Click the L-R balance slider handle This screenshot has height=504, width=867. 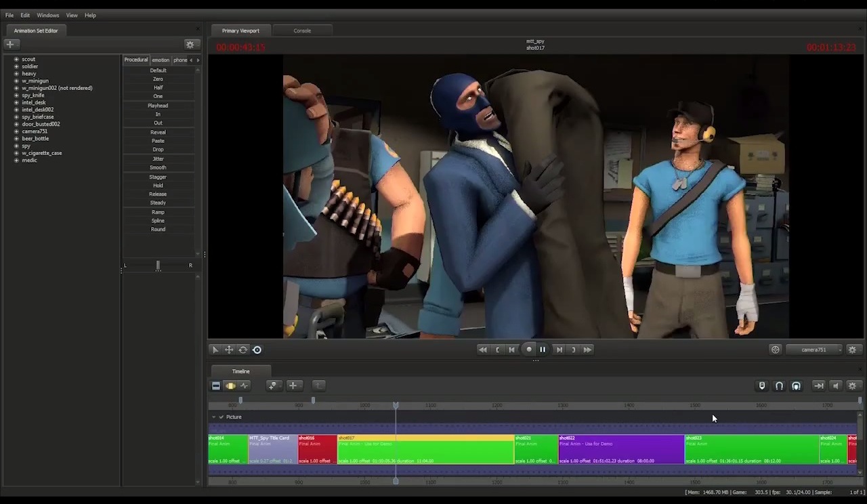(158, 266)
